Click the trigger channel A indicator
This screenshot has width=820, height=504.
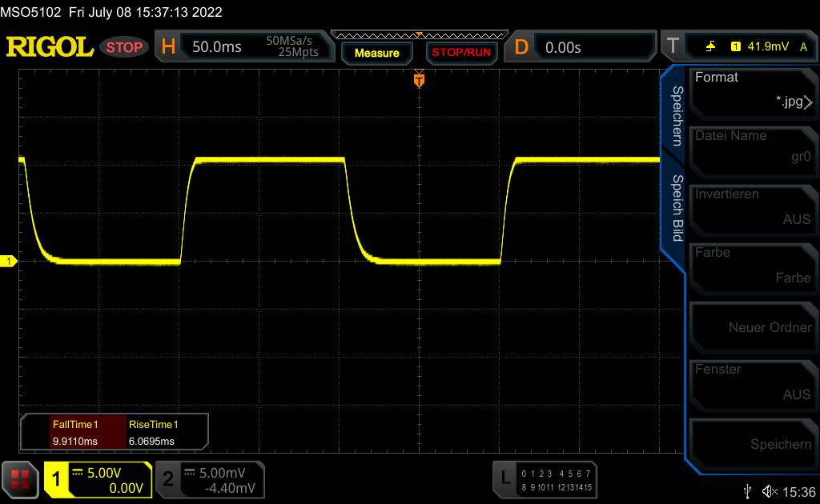803,47
